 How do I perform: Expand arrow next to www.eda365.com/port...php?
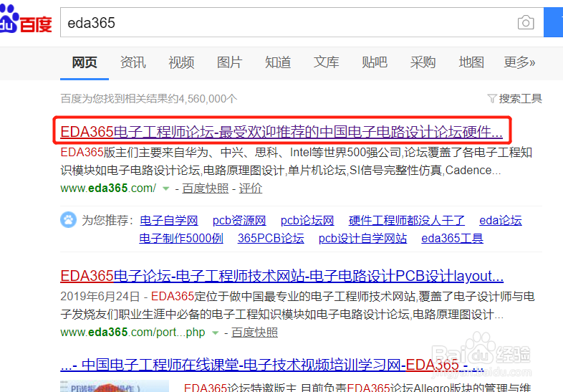(x=215, y=333)
